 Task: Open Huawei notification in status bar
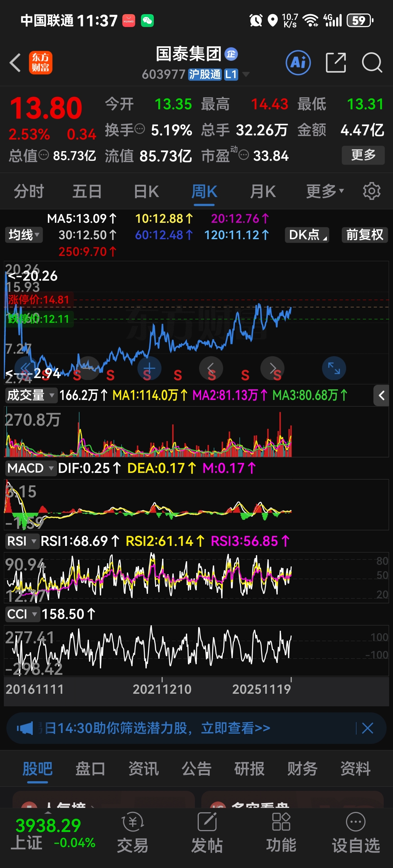tap(128, 21)
